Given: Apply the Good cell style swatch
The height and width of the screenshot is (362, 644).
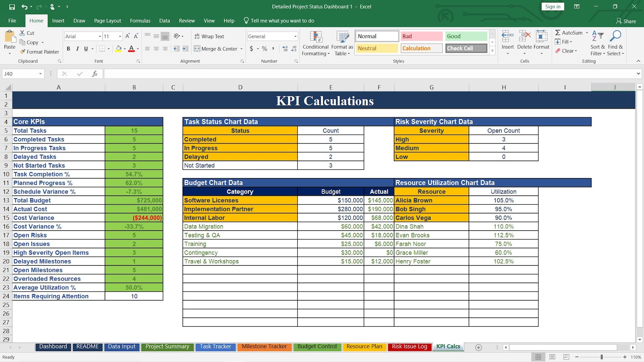Looking at the screenshot, I should tap(466, 36).
